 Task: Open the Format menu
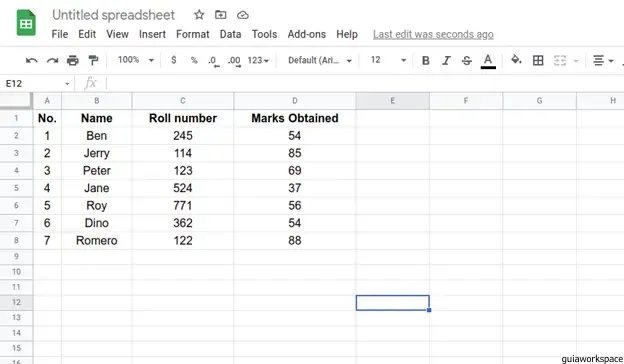[x=193, y=34]
